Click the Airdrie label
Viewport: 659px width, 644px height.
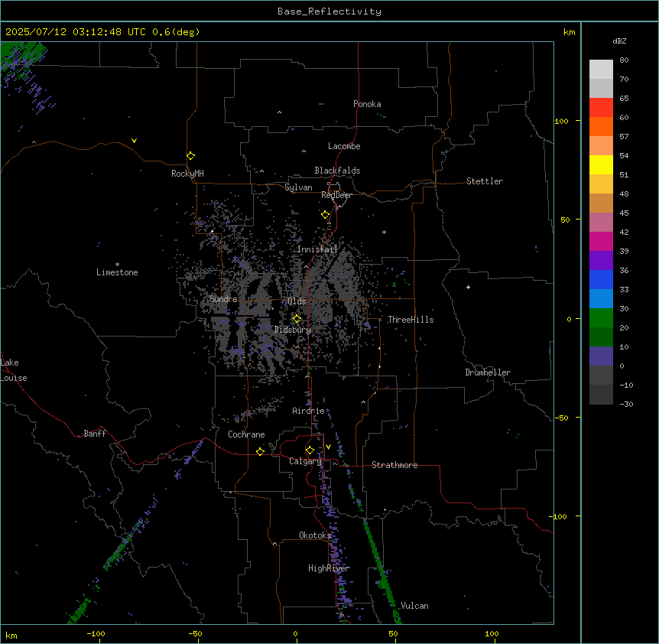(309, 411)
